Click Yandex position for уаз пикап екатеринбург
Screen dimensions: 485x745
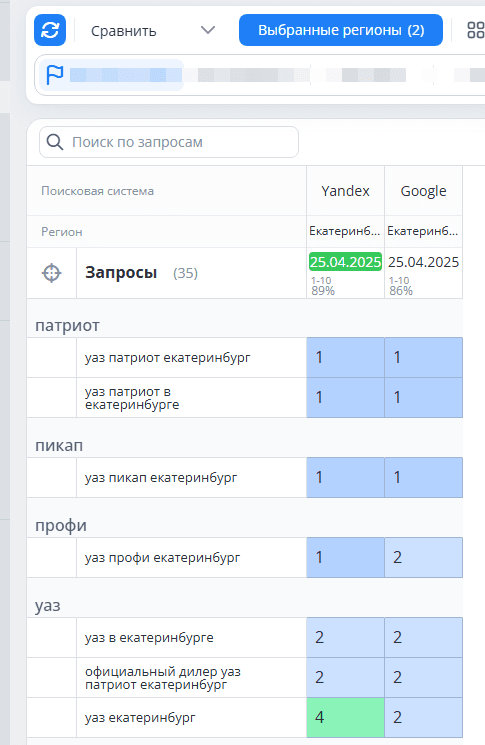point(345,478)
